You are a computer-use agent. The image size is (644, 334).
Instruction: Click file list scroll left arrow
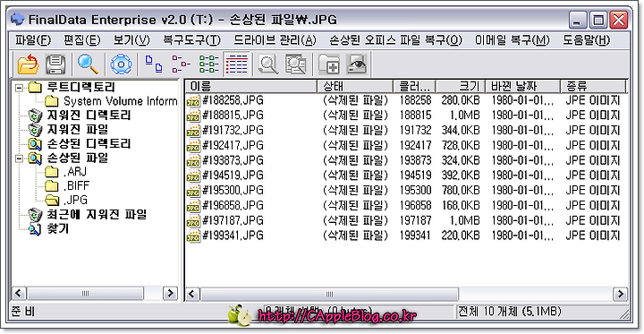pyautogui.click(x=193, y=294)
